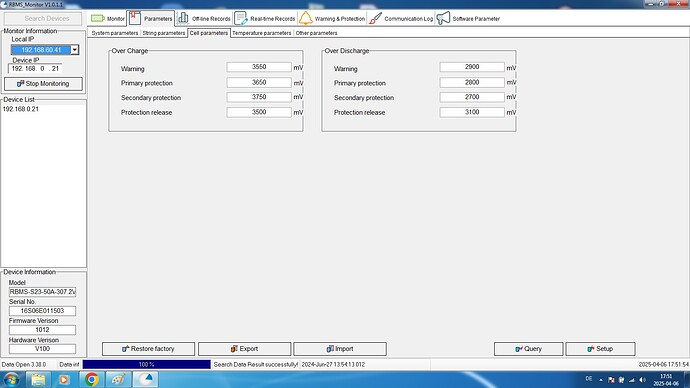Select the RBMS Monitor taskbar icon
The image size is (690, 388).
(145, 379)
